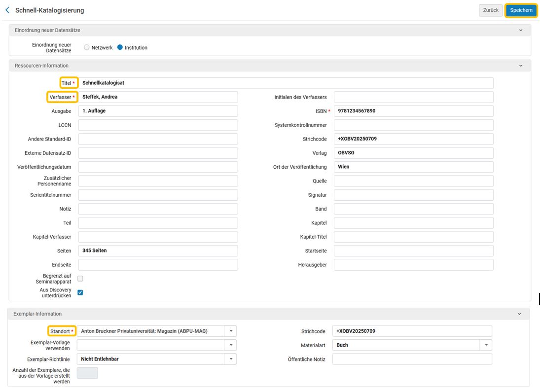Collapse the Ressourcen-Information section

pyautogui.click(x=520, y=66)
